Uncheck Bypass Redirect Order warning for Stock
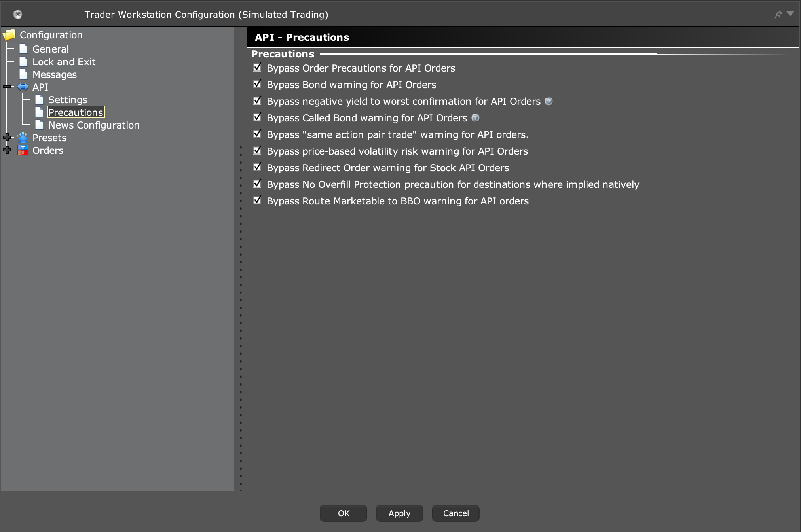The width and height of the screenshot is (801, 532). [258, 167]
